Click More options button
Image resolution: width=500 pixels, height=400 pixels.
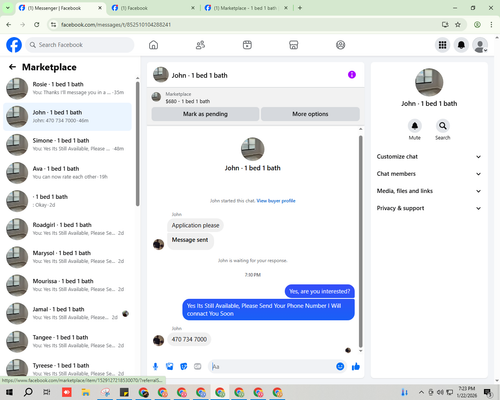coord(310,114)
